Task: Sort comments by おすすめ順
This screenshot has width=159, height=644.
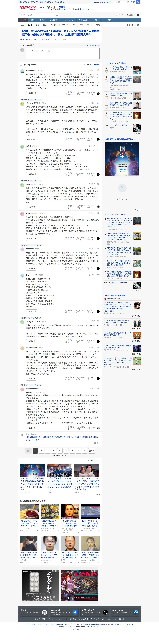Action: [x=87, y=65]
